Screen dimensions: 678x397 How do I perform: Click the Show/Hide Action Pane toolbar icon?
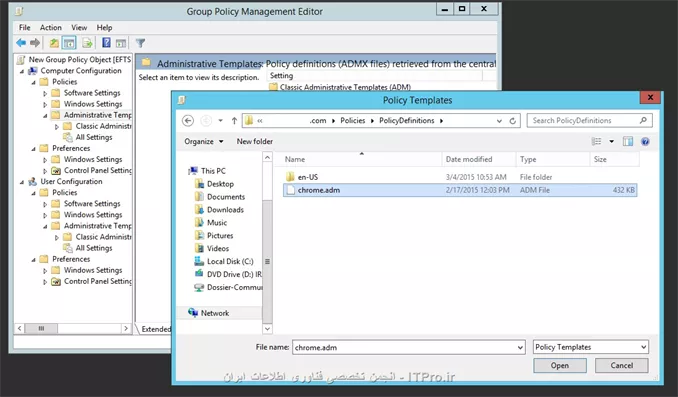(121, 43)
